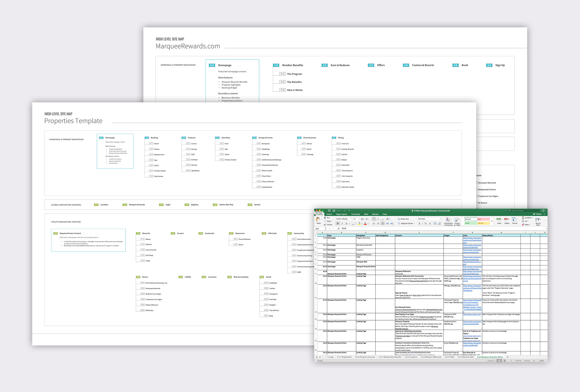This screenshot has width=580, height=392.
Task: Click the Save disk icon in title bar
Action: click(334, 211)
